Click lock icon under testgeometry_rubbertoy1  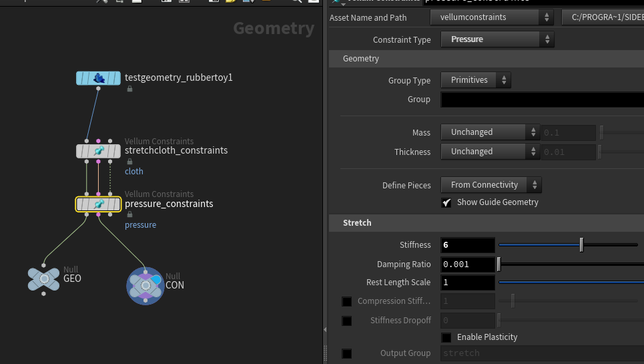tap(129, 89)
